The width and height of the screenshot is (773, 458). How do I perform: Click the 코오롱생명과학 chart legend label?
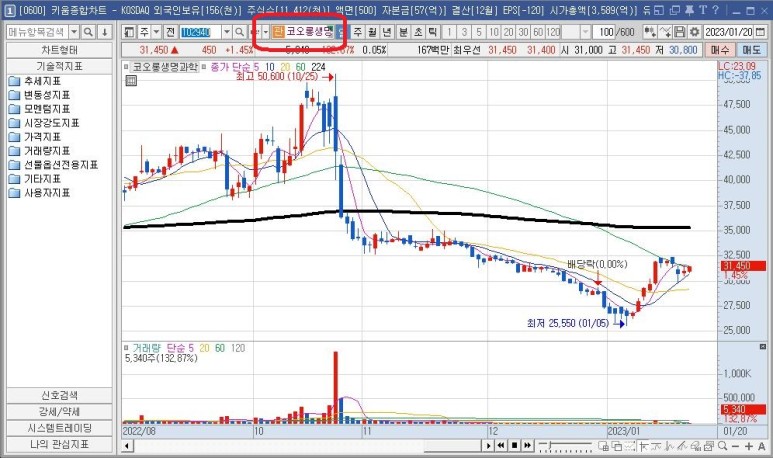pyautogui.click(x=165, y=67)
